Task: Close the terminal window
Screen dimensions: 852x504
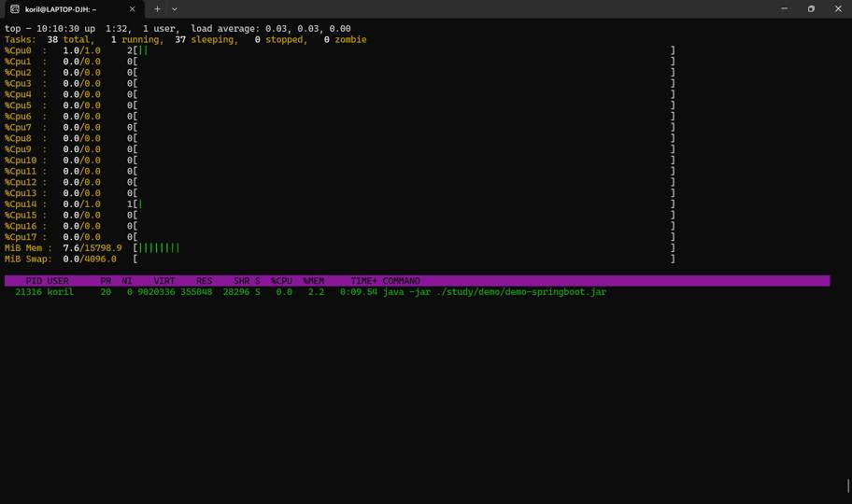Action: point(838,9)
